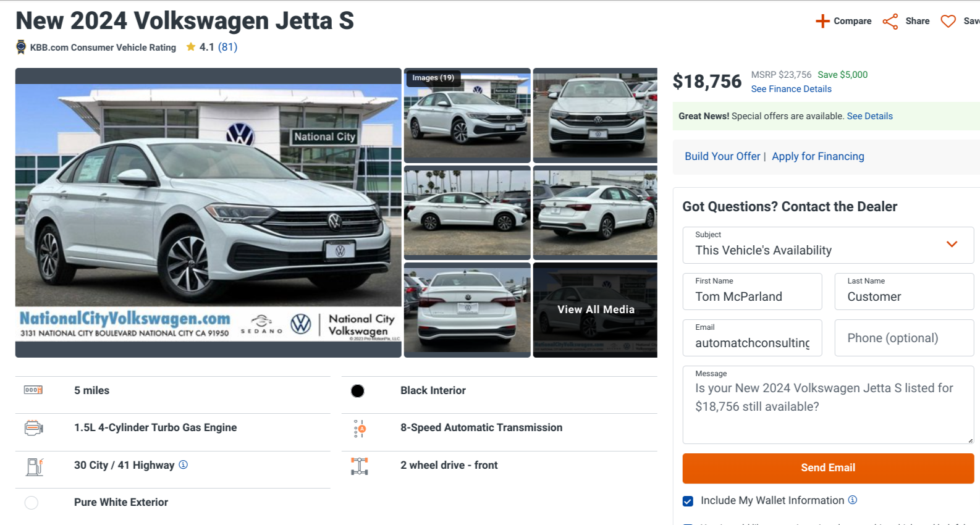Click the Compare plus icon
Image resolution: width=980 pixels, height=525 pixels.
(822, 21)
